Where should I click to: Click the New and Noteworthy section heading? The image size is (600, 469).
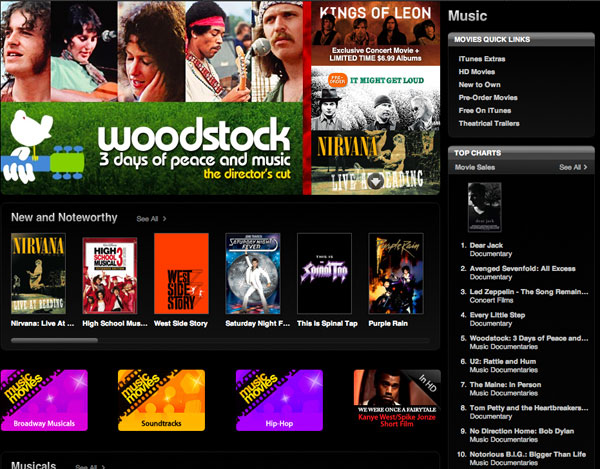point(64,217)
